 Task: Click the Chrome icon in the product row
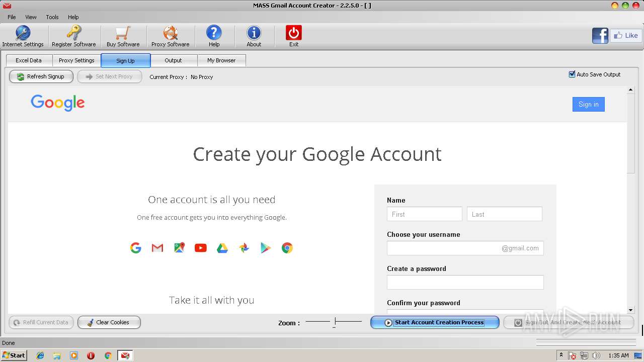pos(287,248)
